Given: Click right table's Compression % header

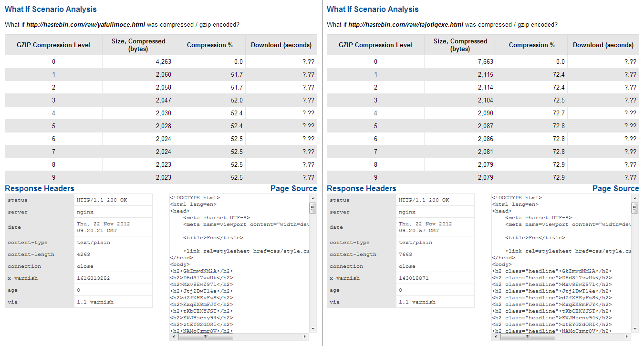Looking at the screenshot, I should click(531, 45).
